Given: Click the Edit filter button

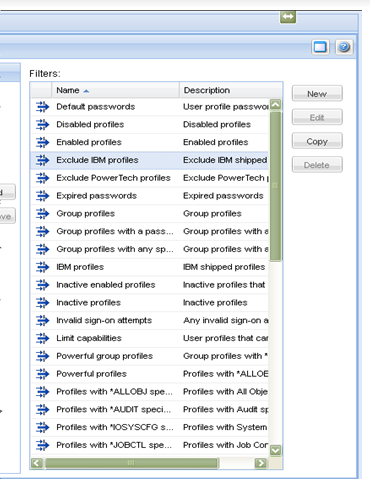Looking at the screenshot, I should (x=317, y=117).
